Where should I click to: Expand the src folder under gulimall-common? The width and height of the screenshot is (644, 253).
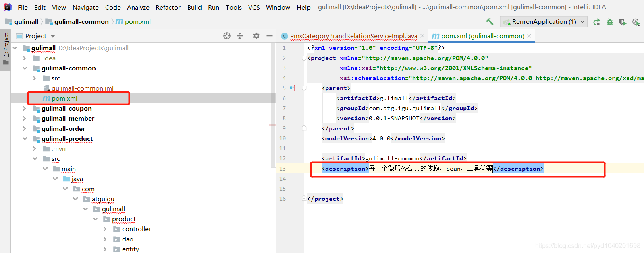(x=35, y=78)
